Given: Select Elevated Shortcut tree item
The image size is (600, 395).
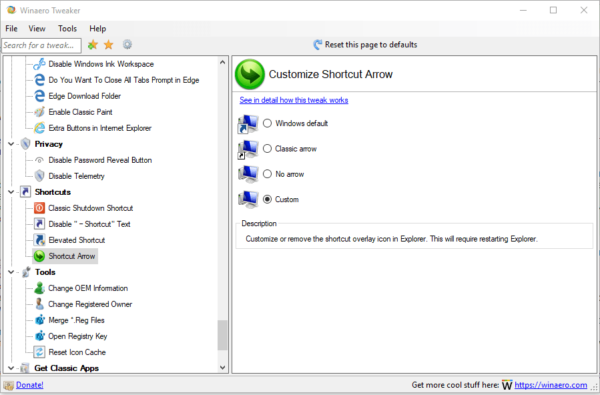Looking at the screenshot, I should [x=77, y=240].
